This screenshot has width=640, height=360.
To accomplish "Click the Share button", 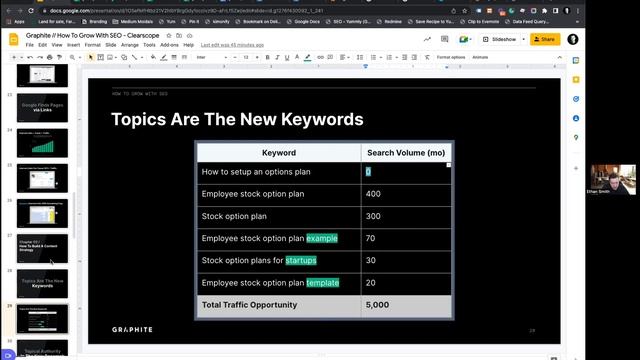I will click(545, 39).
